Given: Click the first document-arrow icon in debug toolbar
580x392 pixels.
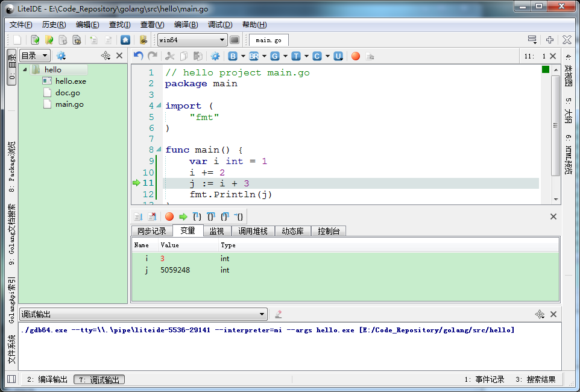Looking at the screenshot, I should pyautogui.click(x=138, y=217).
